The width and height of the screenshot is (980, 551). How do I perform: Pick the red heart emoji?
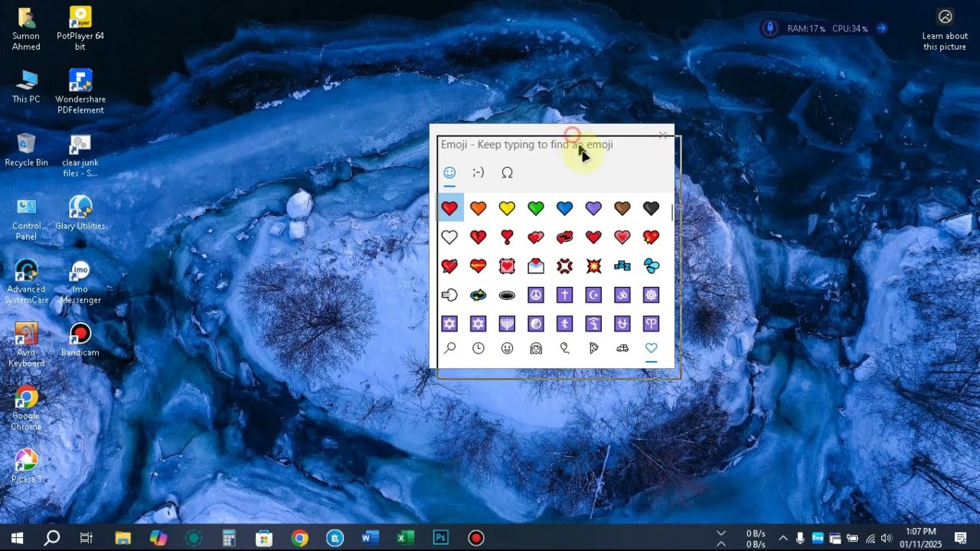pos(449,208)
